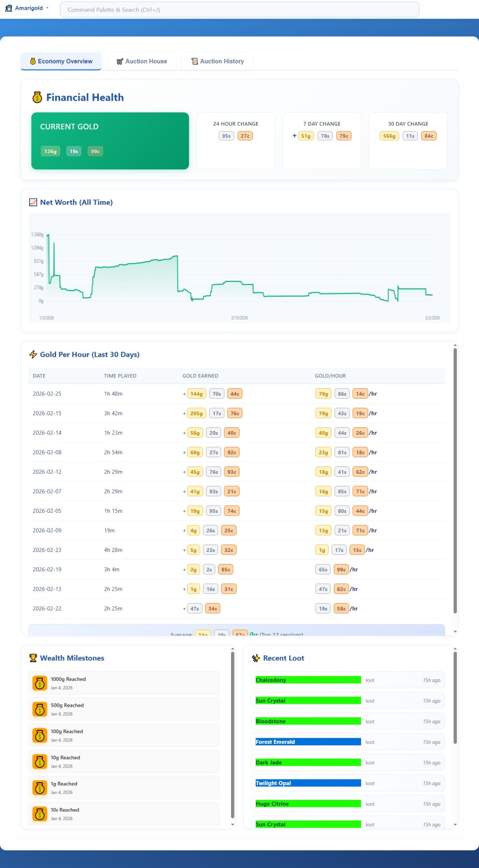The width and height of the screenshot is (479, 868).
Task: Click the coin icon on Economy Overview tab
Action: tap(33, 61)
